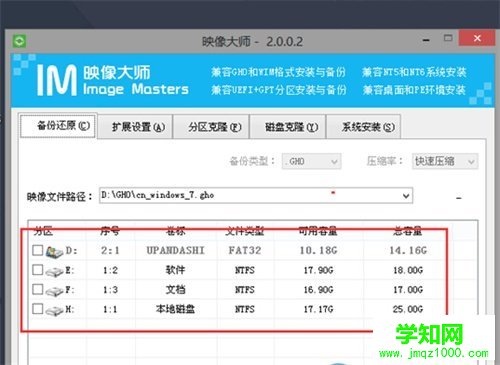Click the 卷标 column header

pos(176,231)
